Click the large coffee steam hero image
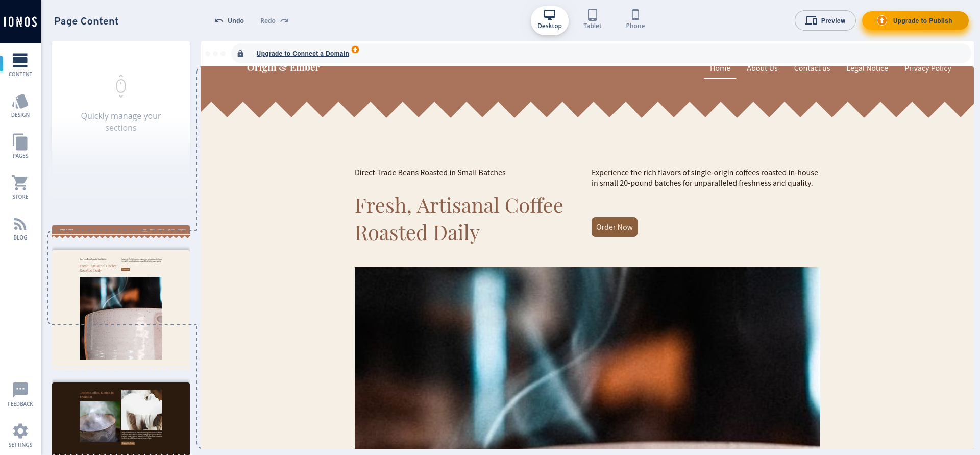Viewport: 980px width, 455px height. click(587, 358)
